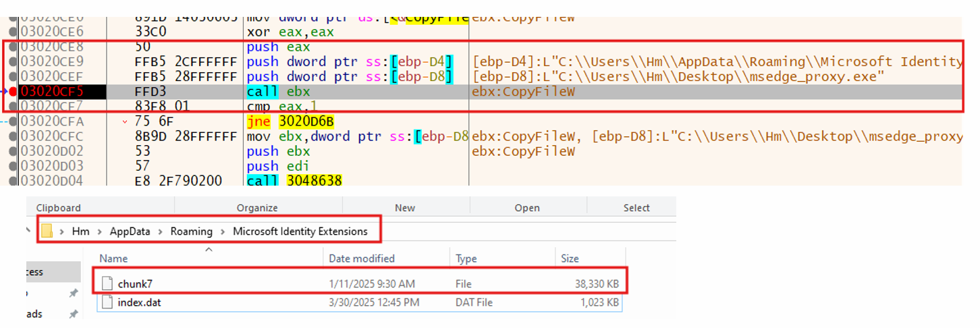The height and width of the screenshot is (328, 980).
Task: Sort files by Type column
Action: click(x=466, y=258)
